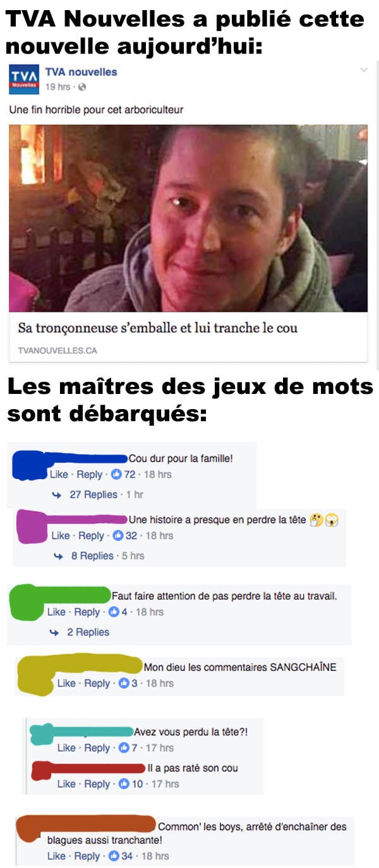Like the SANGCHAÎNE comment

[66, 683]
